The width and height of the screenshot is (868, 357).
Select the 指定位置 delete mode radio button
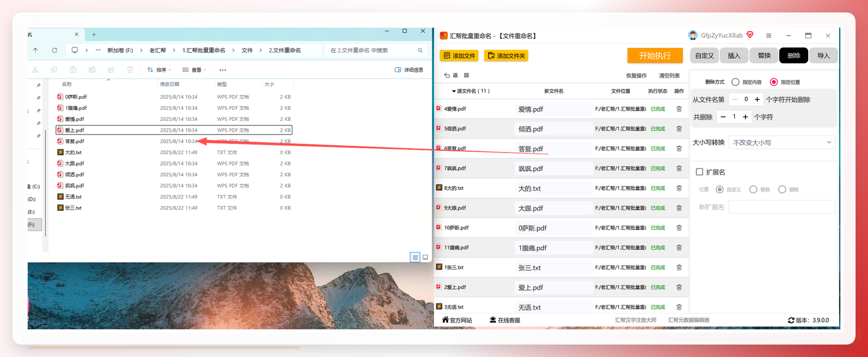774,82
